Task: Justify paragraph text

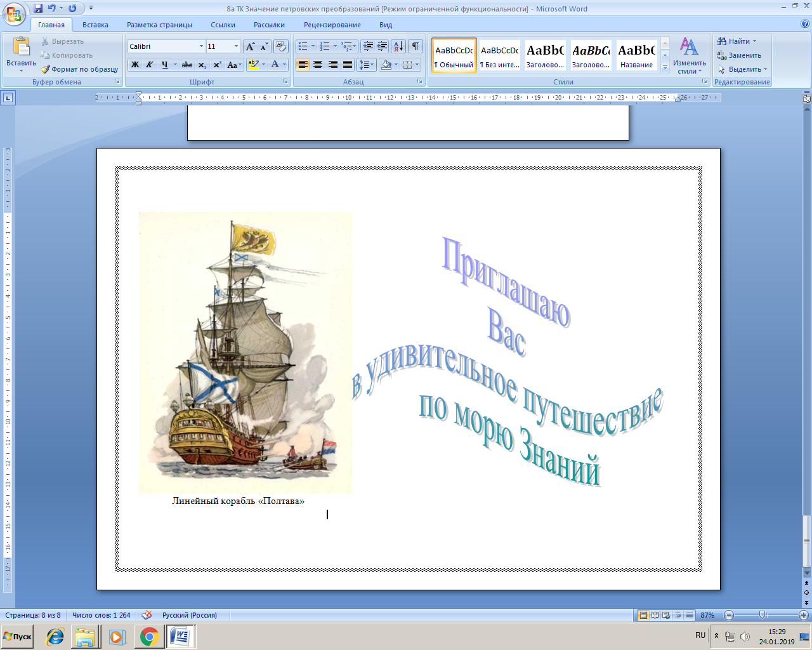Action: click(348, 65)
